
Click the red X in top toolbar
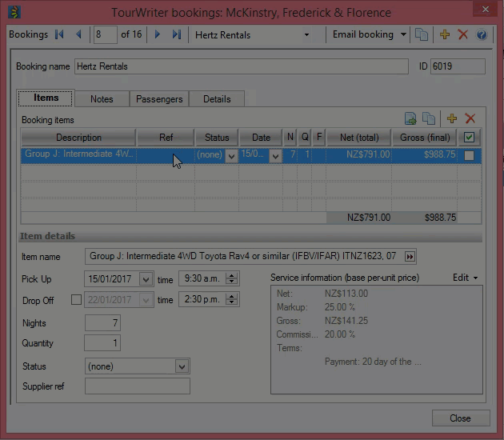tap(462, 35)
